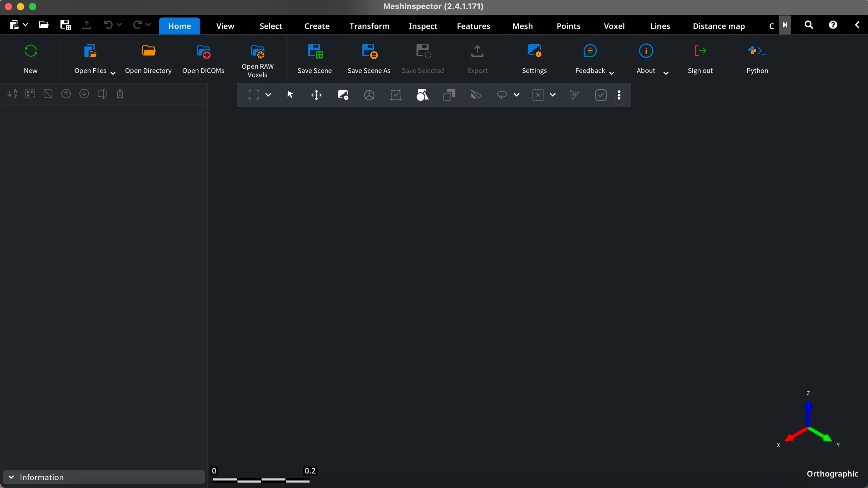Click the Orthographic projection label
Image resolution: width=868 pixels, height=488 pixels.
click(x=832, y=474)
